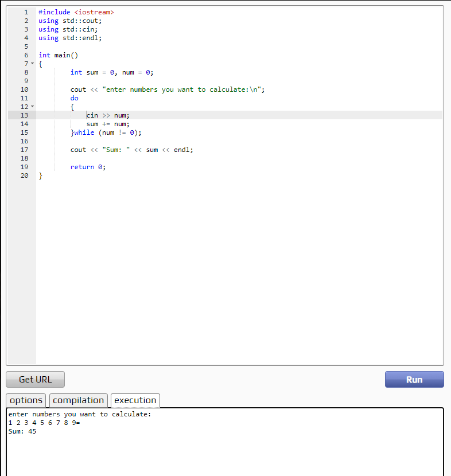The width and height of the screenshot is (451, 476).
Task: Click line number 13 in the gutter
Action: tap(24, 115)
